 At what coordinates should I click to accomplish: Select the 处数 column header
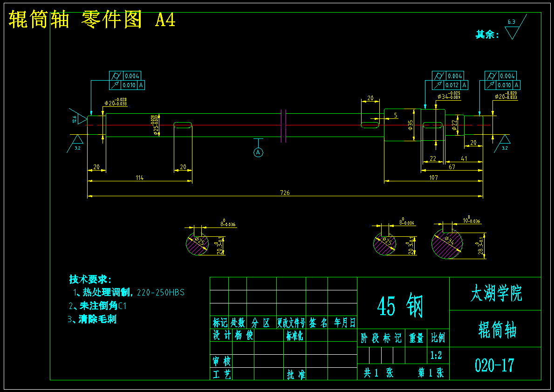pyautogui.click(x=238, y=323)
